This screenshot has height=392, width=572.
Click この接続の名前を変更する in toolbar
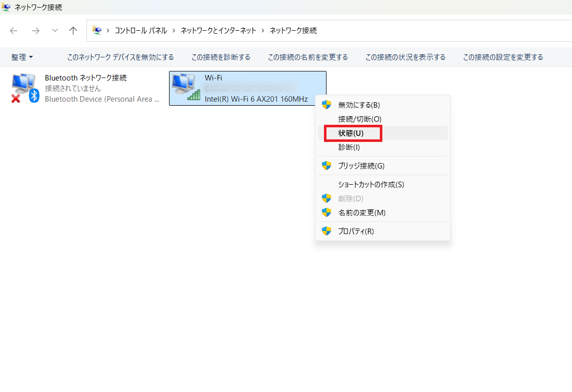[x=307, y=57]
